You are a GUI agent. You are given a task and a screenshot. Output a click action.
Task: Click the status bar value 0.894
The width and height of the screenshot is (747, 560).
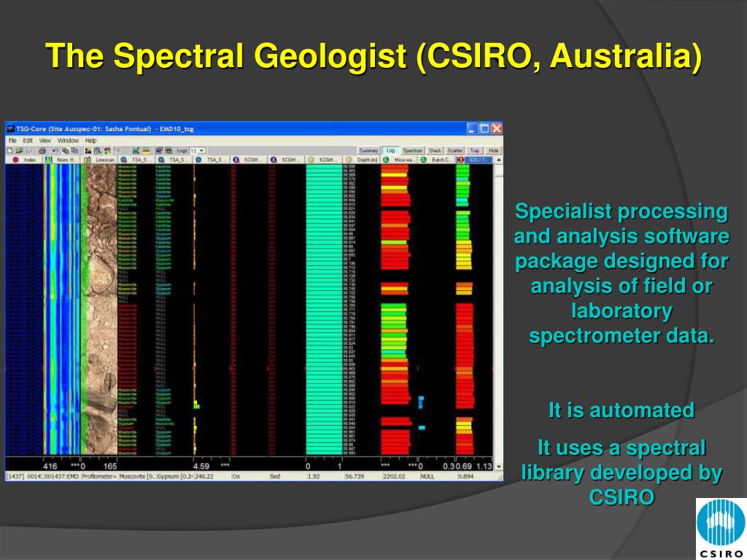pos(465,476)
